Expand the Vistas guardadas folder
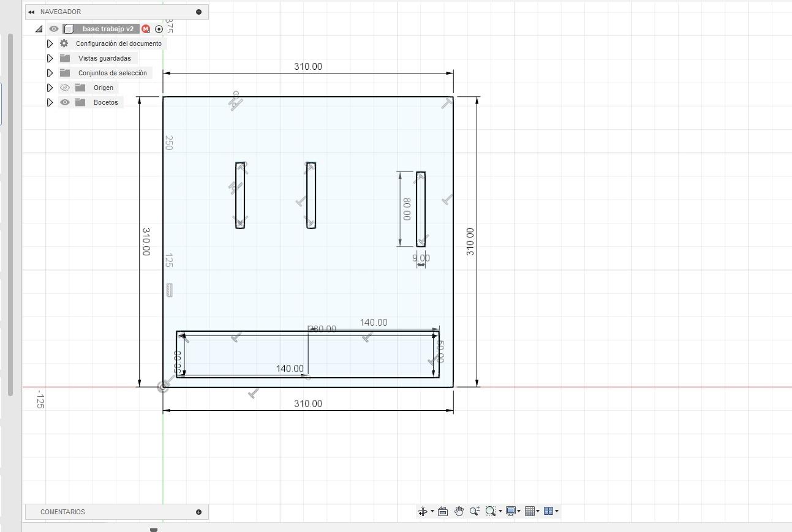 pyautogui.click(x=50, y=58)
